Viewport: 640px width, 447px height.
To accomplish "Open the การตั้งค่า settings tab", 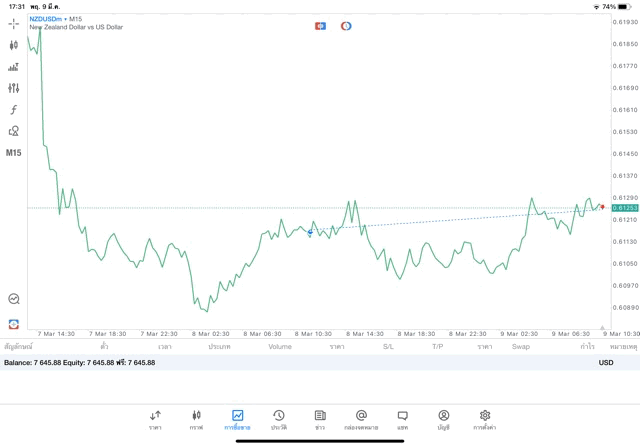I will [x=485, y=419].
